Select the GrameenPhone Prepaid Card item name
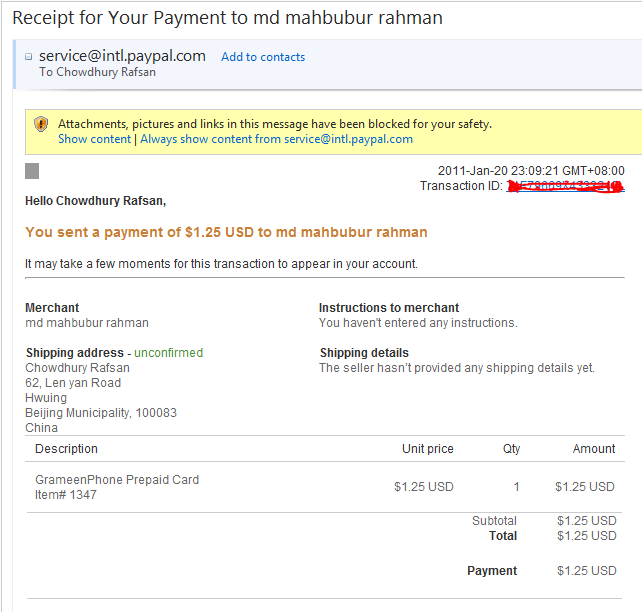Image resolution: width=642 pixels, height=612 pixels. (117, 480)
